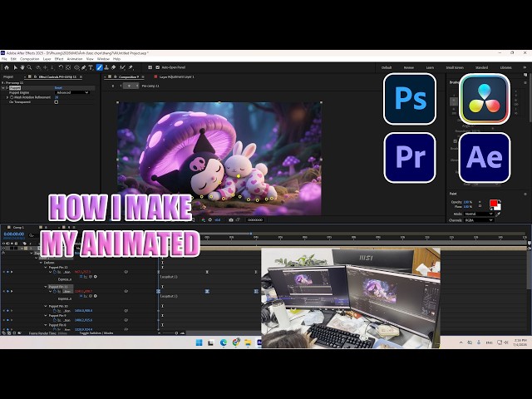This screenshot has height=399, width=532.
Task: Collapse the Puppet Pin 12 group
Action: point(46,268)
